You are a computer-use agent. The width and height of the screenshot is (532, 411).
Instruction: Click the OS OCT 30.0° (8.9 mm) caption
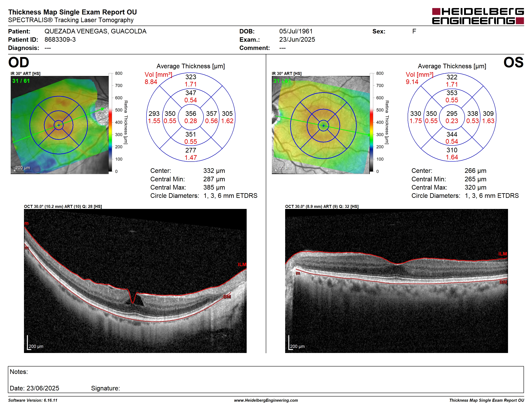pyautogui.click(x=322, y=207)
